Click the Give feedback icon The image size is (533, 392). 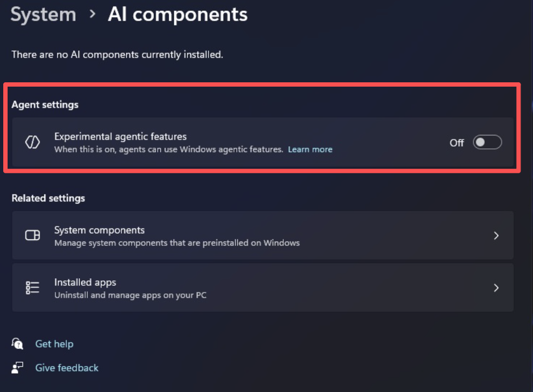pyautogui.click(x=18, y=368)
